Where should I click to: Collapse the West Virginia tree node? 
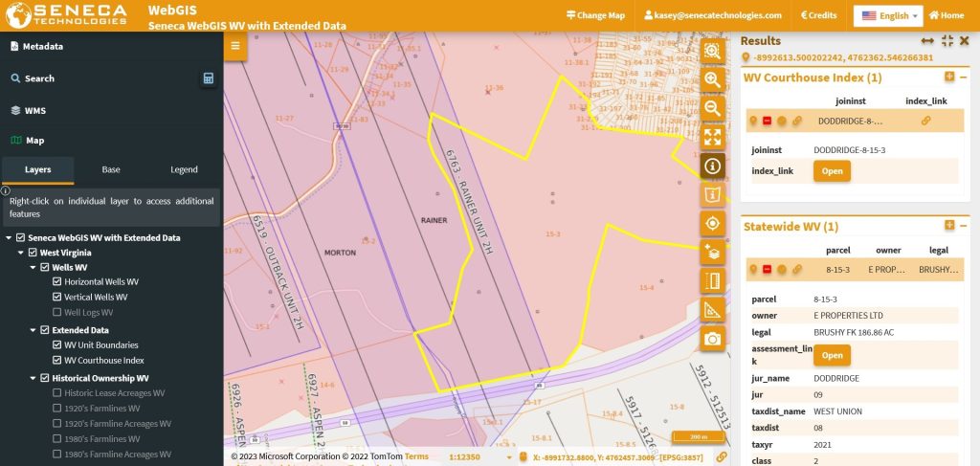point(21,253)
